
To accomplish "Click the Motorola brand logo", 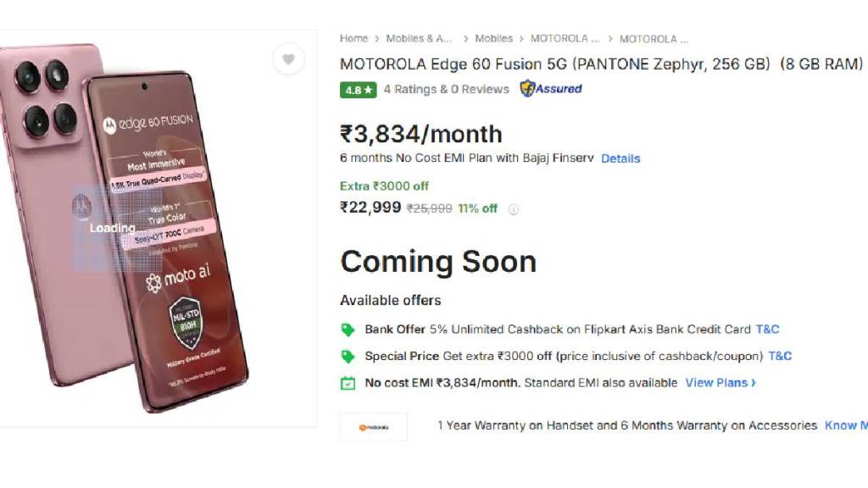I will point(373,428).
